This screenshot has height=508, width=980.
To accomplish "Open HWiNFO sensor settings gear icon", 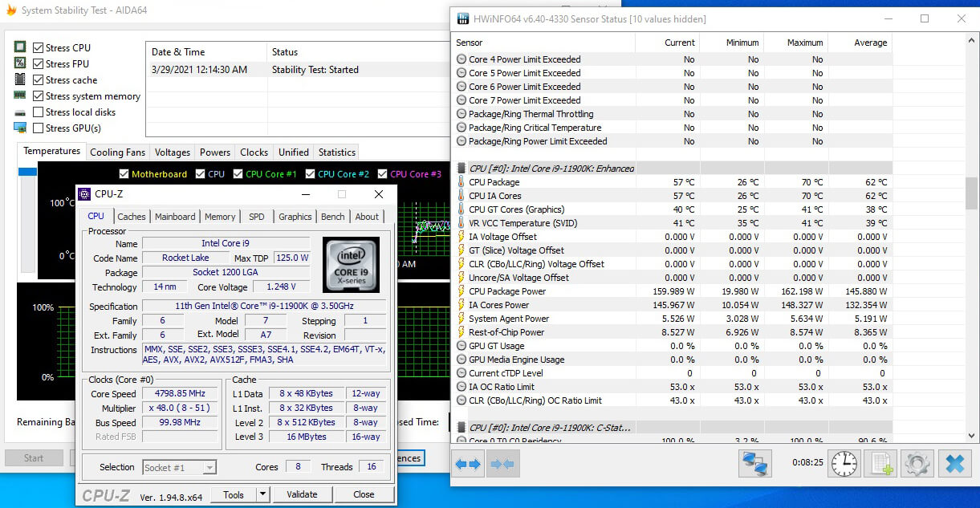I will (x=917, y=463).
